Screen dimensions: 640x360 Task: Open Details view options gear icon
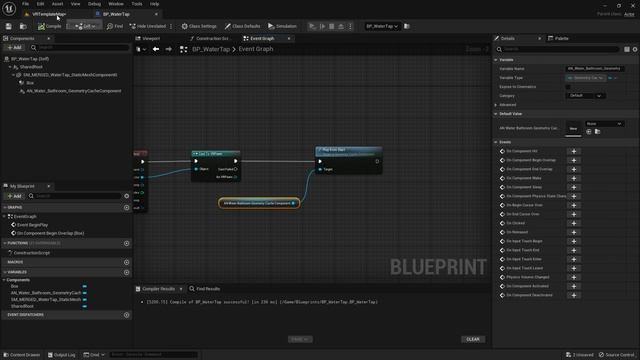pos(635,49)
